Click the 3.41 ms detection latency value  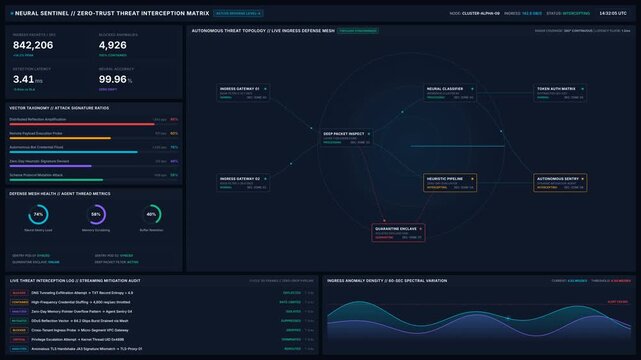click(x=27, y=79)
